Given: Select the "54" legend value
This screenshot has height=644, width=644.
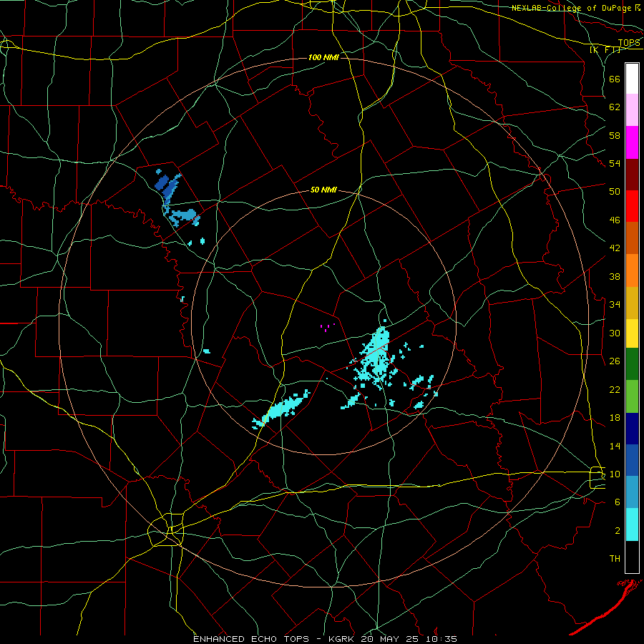Looking at the screenshot, I should (x=615, y=163).
